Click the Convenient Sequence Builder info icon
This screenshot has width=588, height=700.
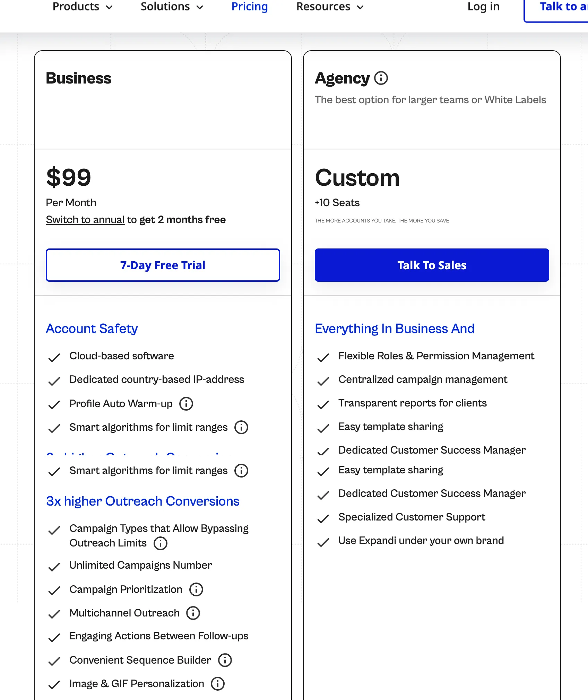click(225, 660)
